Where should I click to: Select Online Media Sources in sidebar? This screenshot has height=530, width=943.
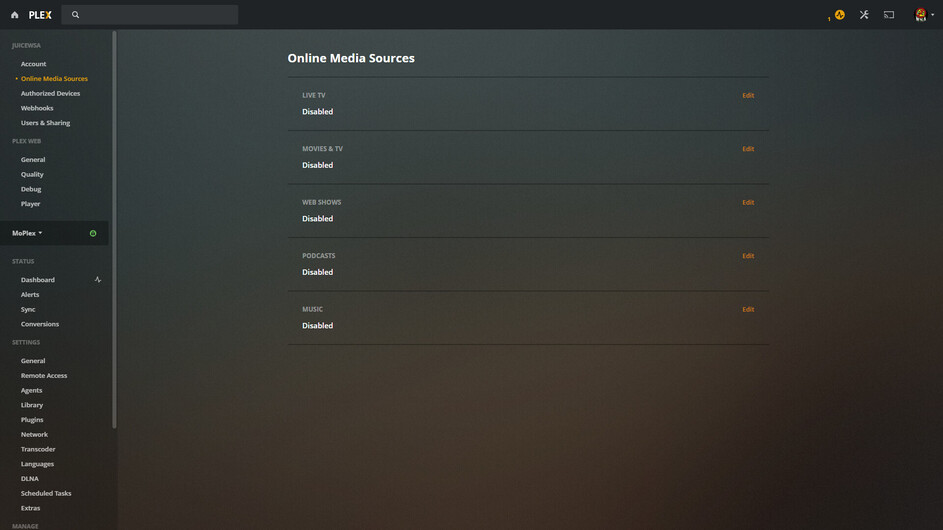pos(54,79)
